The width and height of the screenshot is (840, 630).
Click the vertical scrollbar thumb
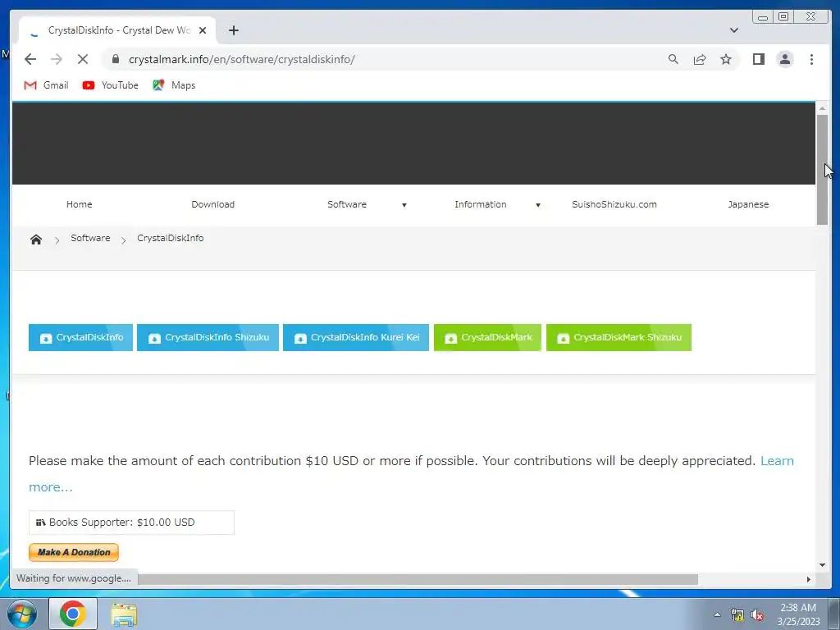[822, 169]
